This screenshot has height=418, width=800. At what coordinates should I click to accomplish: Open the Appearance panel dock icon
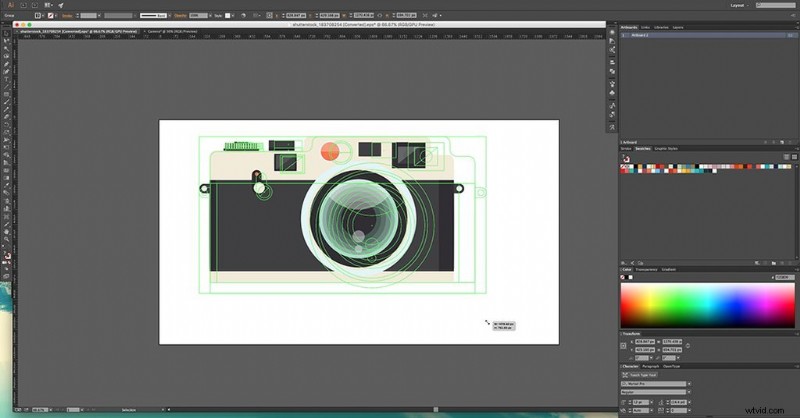pyautogui.click(x=612, y=32)
